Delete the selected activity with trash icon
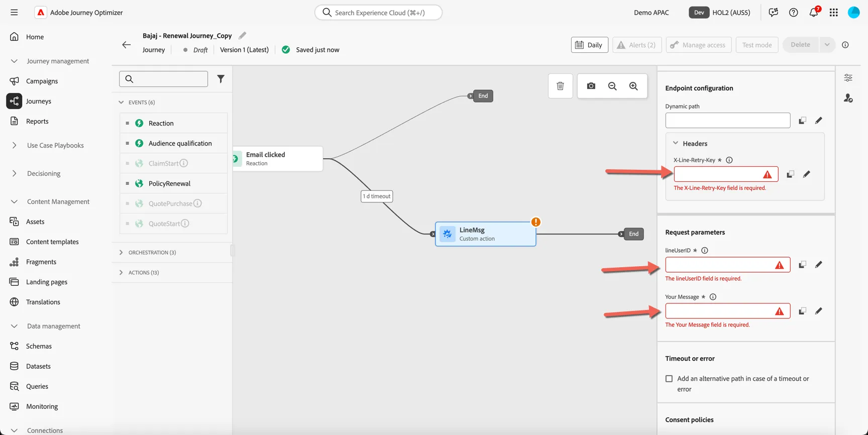 pos(560,86)
